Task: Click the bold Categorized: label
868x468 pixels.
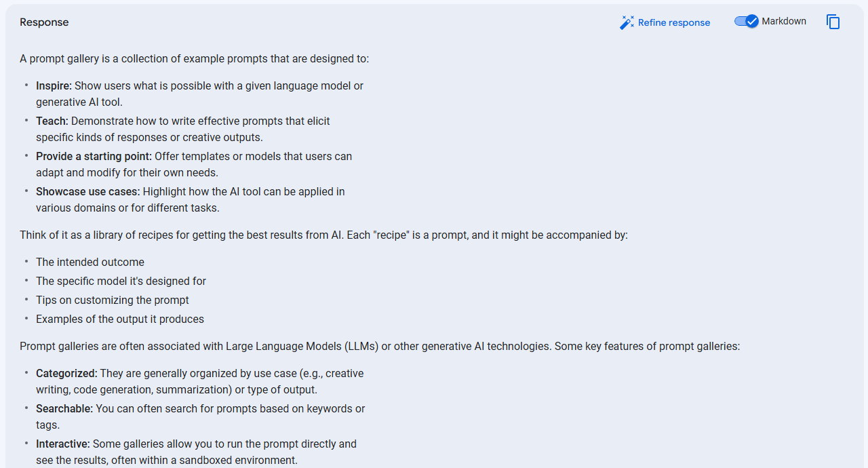Action: click(66, 373)
